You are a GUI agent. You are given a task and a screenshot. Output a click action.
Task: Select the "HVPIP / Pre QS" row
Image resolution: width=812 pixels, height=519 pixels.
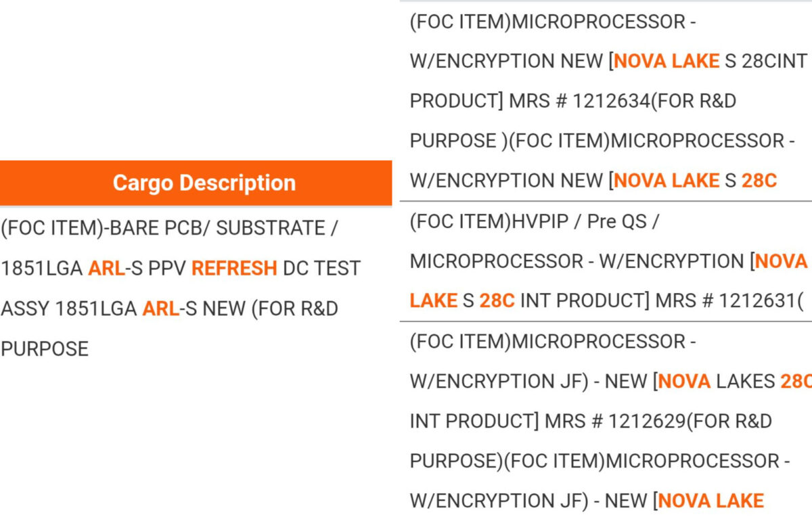(x=535, y=221)
